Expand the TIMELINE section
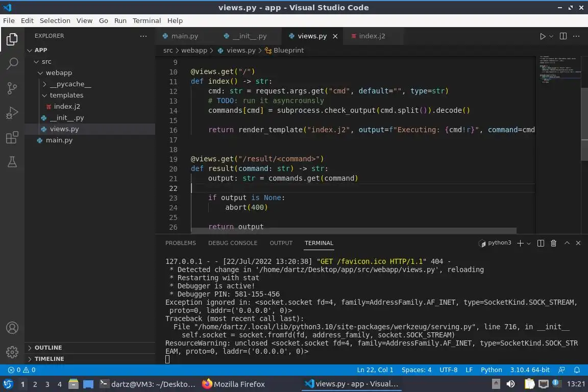 [x=90, y=359]
